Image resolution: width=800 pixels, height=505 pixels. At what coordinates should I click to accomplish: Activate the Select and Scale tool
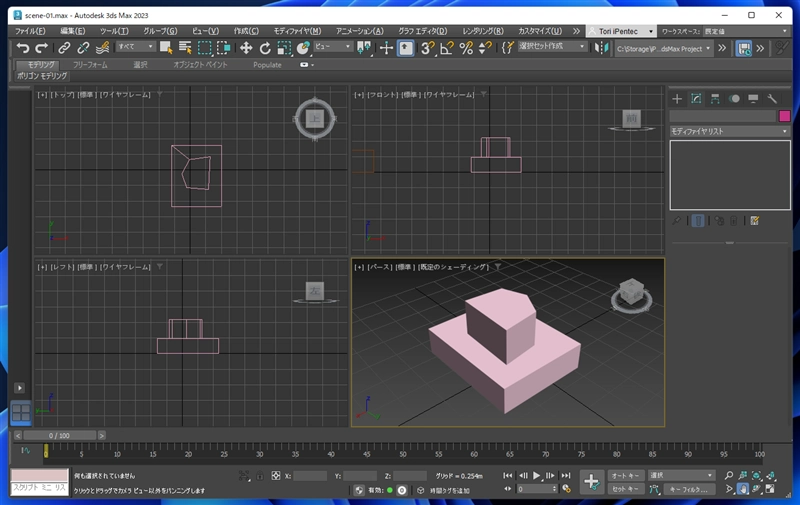click(284, 48)
